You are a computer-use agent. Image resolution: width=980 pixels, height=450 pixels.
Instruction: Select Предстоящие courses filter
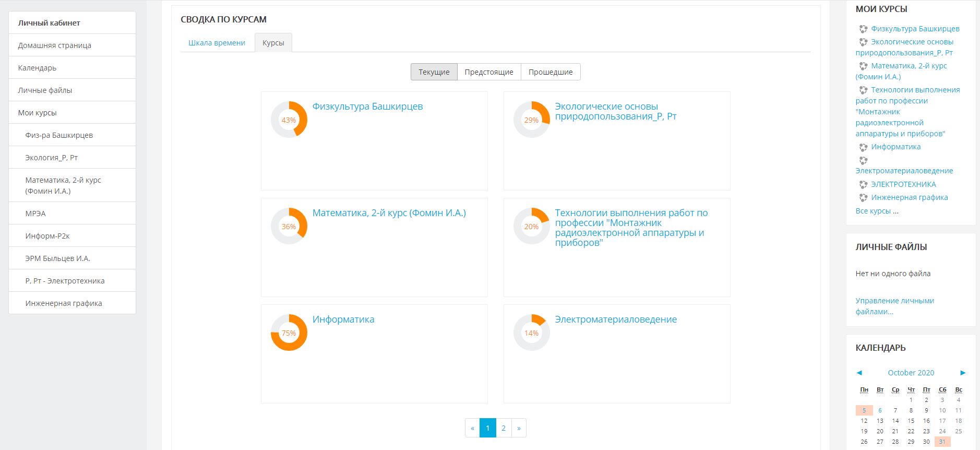tap(489, 72)
